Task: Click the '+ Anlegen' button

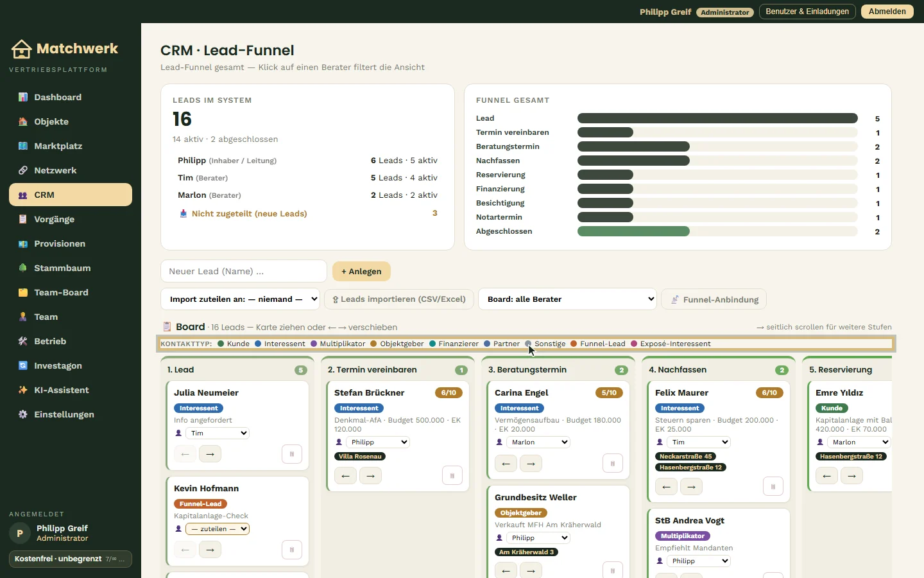Action: point(361,272)
